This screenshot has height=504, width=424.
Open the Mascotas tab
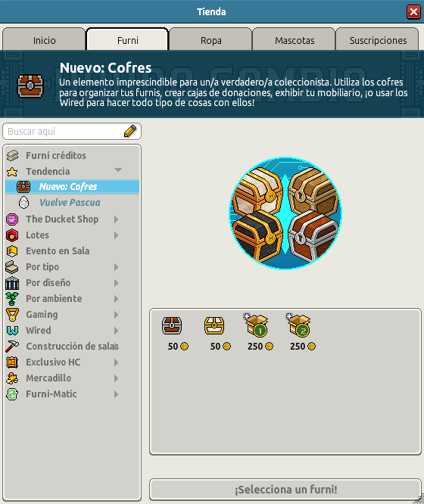tap(294, 39)
